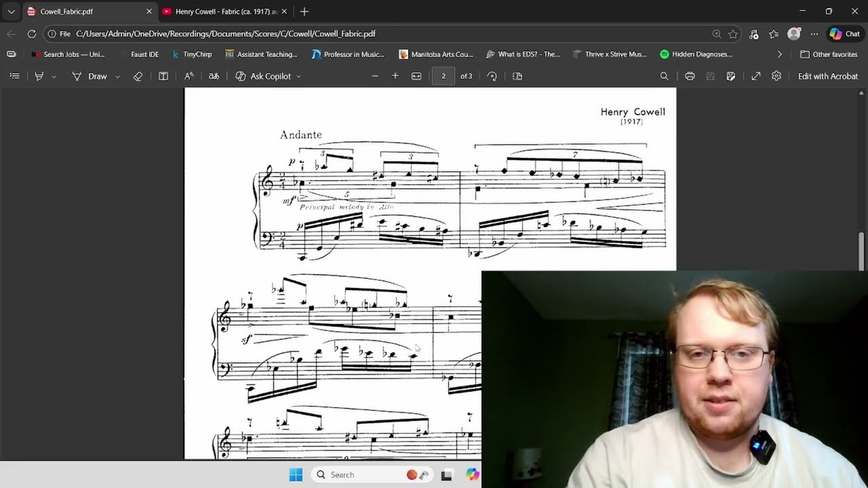
Task: Open the browser extensions icon
Action: point(754,34)
